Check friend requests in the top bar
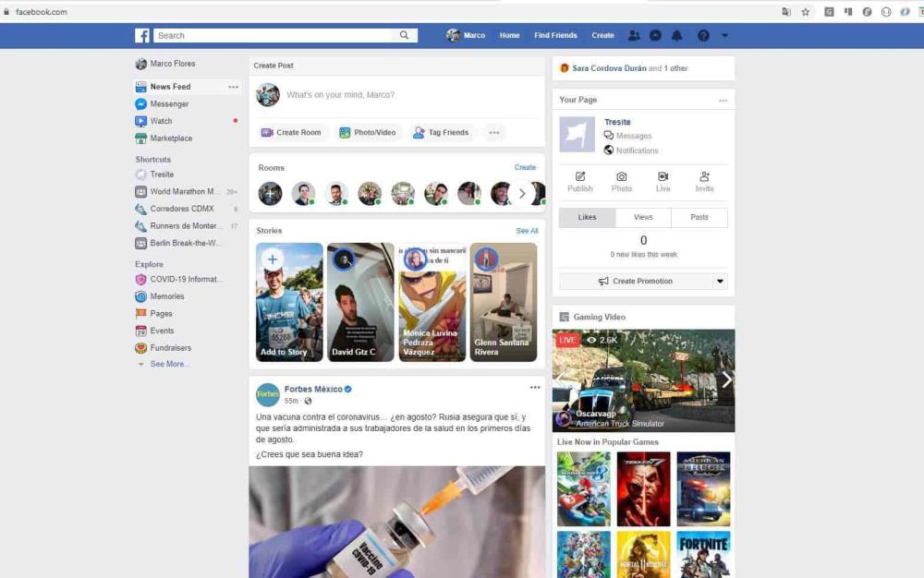The width and height of the screenshot is (924, 578). coord(633,34)
